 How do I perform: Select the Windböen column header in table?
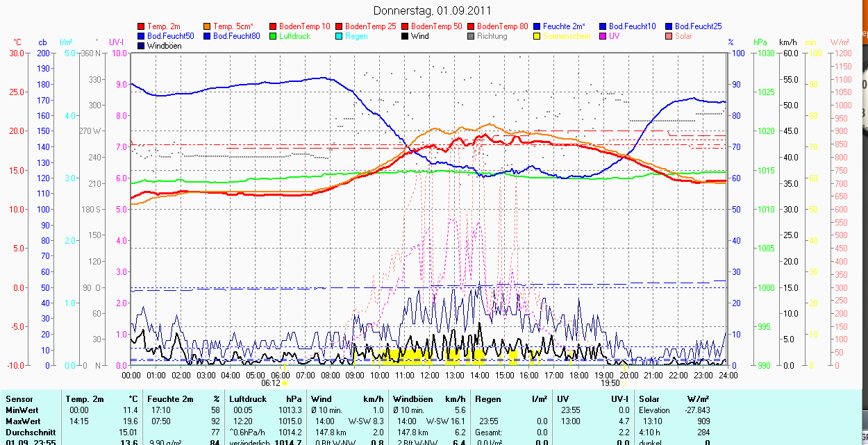point(412,399)
